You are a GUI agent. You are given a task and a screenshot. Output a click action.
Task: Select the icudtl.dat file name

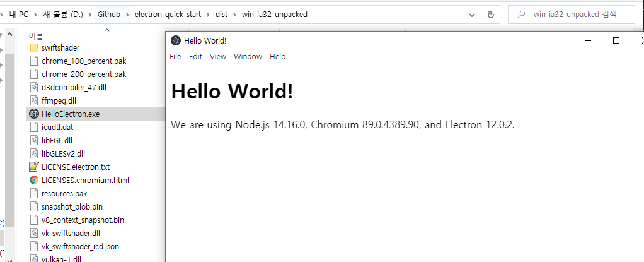[x=57, y=127]
